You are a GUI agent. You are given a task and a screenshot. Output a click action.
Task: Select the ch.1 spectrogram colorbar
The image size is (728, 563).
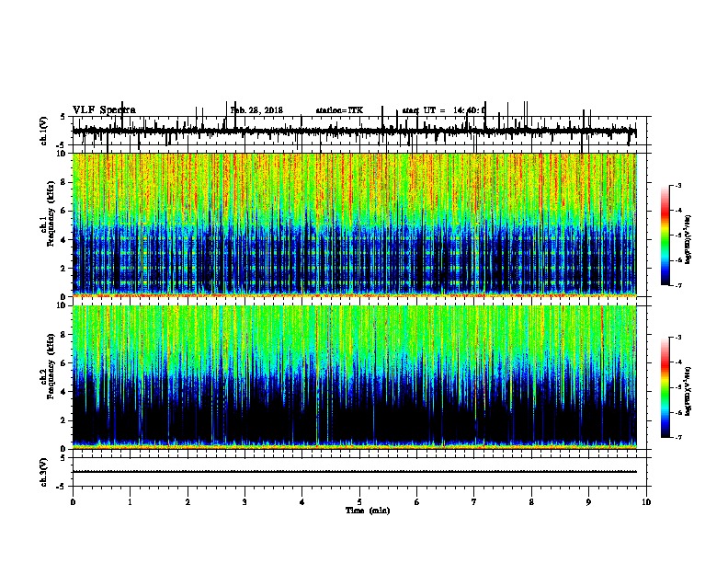pos(665,236)
